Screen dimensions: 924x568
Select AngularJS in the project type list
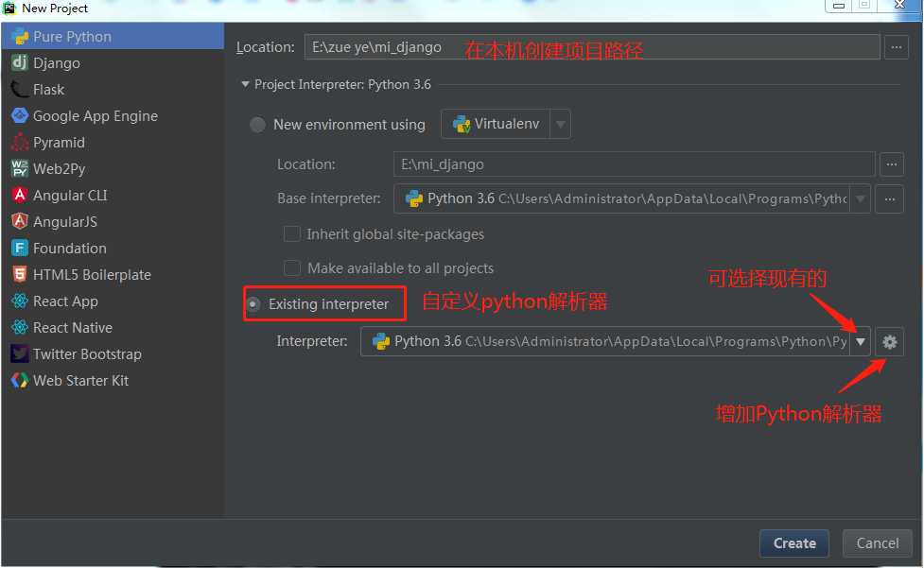coord(112,222)
